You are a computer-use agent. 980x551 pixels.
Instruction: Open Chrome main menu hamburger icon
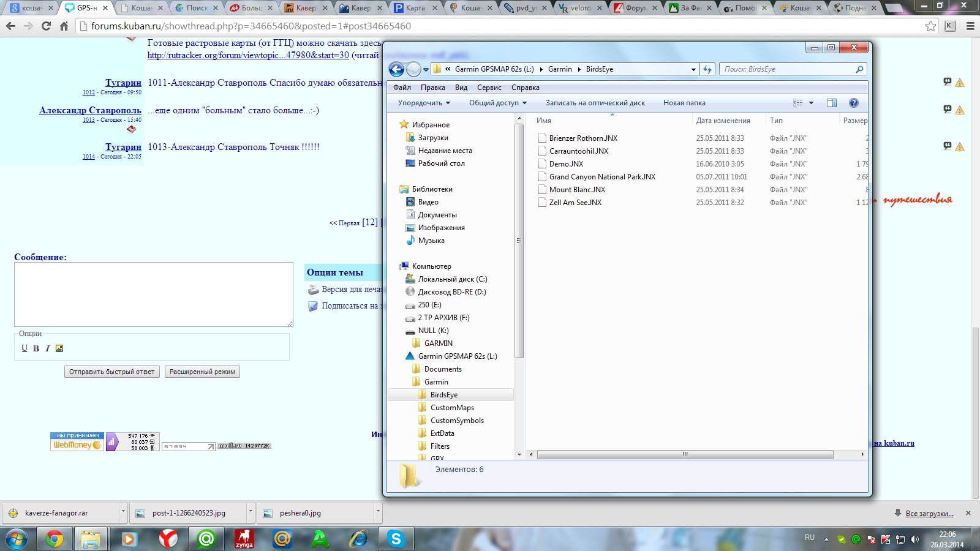coord(970,26)
